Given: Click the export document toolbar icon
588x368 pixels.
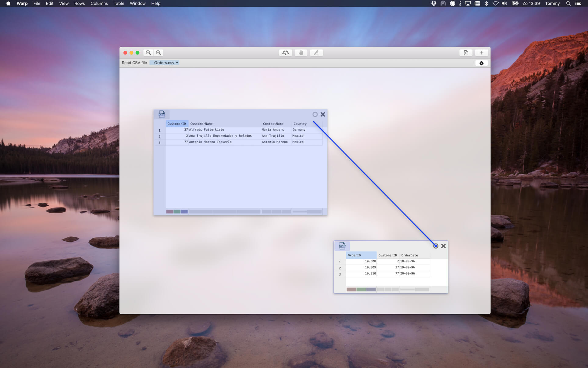Looking at the screenshot, I should [x=466, y=53].
